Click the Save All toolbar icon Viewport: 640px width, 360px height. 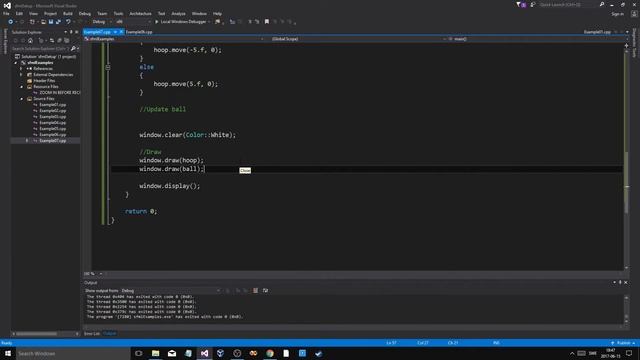pyautogui.click(x=58, y=22)
